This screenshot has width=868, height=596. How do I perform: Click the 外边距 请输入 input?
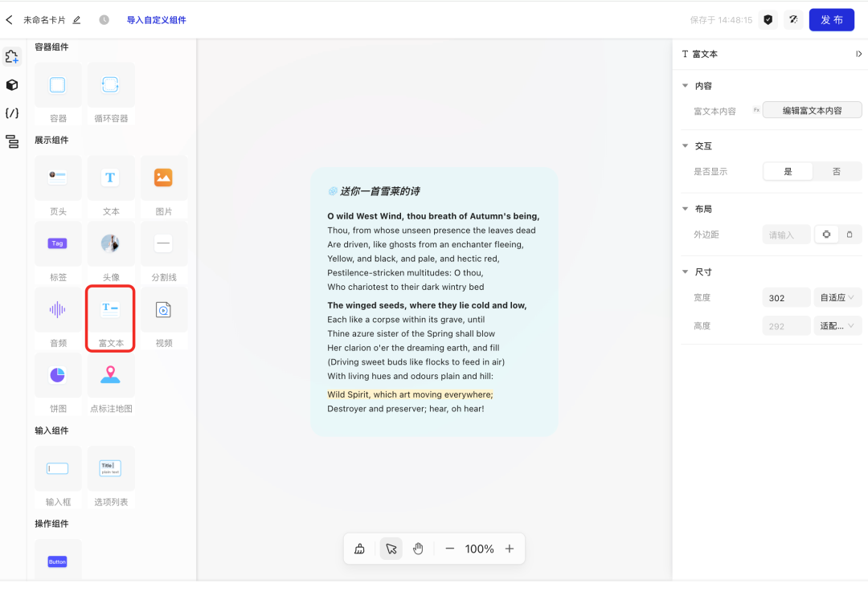tap(786, 235)
